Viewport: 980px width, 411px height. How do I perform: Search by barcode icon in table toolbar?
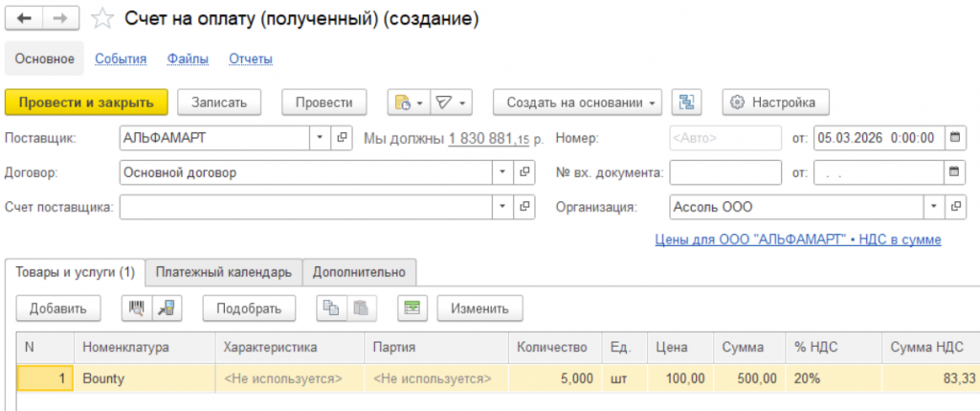[136, 308]
